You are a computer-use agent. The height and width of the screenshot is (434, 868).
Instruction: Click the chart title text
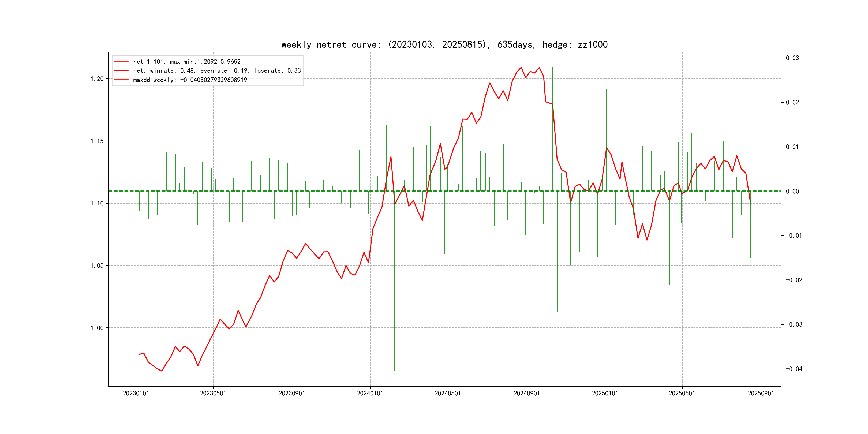point(444,44)
